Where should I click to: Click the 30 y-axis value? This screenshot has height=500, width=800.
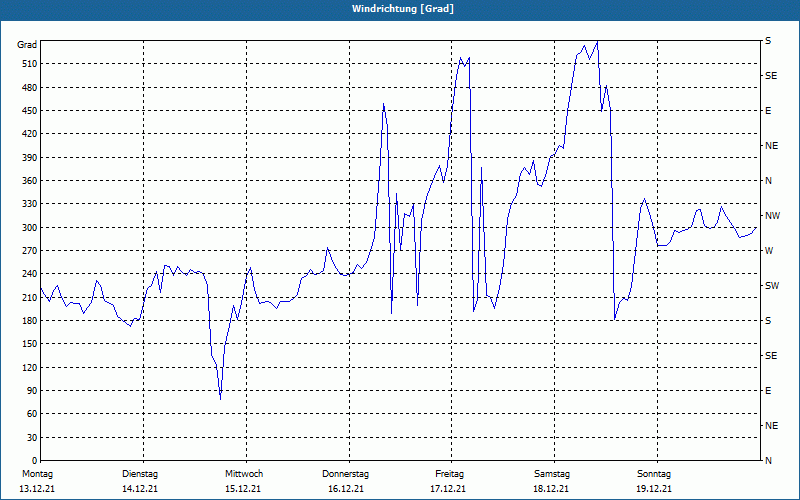[x=32, y=438]
